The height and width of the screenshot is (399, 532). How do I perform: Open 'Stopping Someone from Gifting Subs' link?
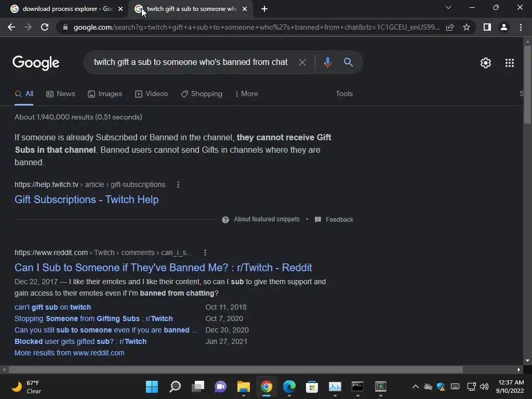pos(94,319)
